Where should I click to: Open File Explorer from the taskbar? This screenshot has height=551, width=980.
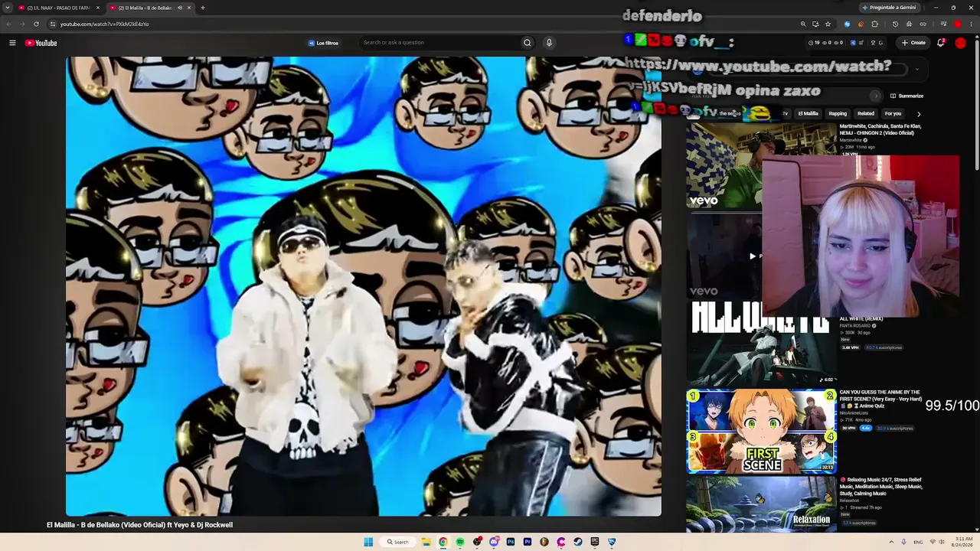426,542
